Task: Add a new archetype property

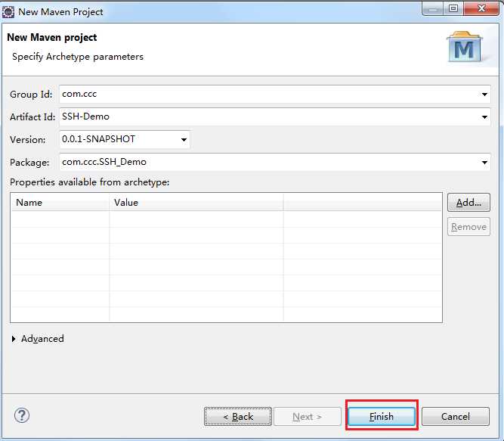Action: click(468, 202)
